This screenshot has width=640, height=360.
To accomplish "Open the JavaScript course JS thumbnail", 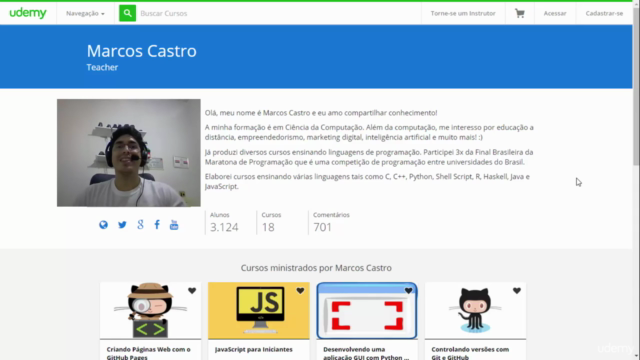I will click(259, 311).
